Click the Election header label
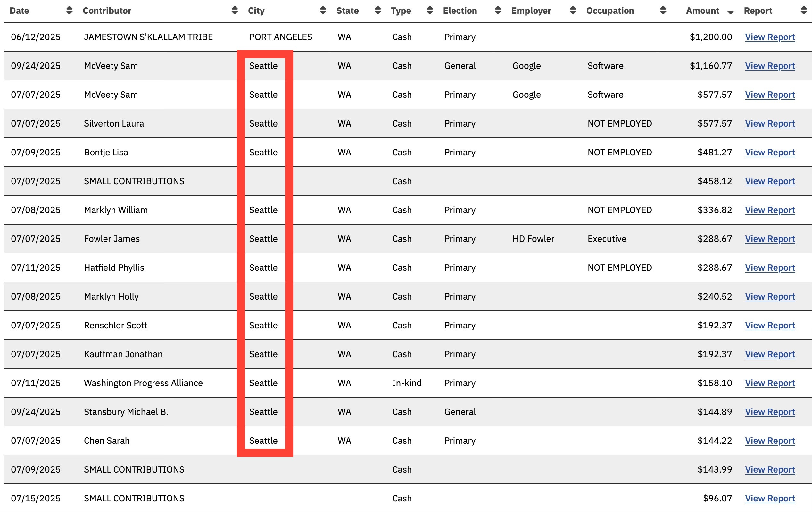The image size is (812, 512). click(460, 11)
